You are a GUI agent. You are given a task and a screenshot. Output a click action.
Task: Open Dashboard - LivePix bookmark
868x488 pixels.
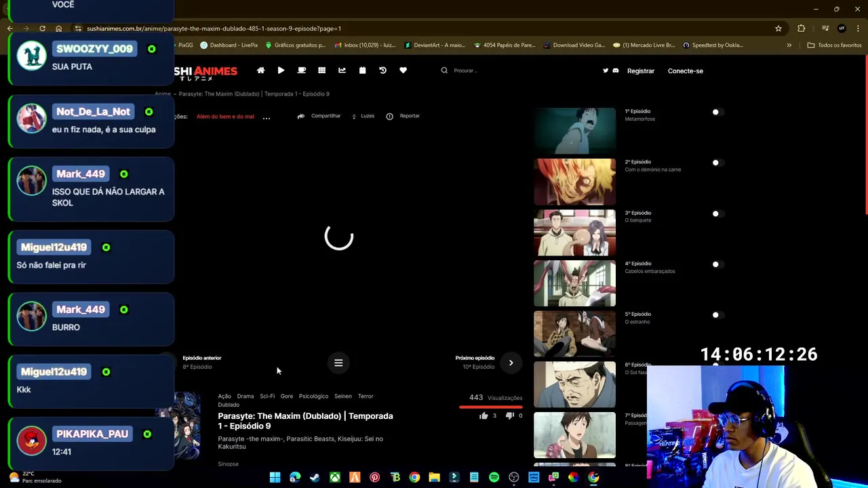(229, 45)
